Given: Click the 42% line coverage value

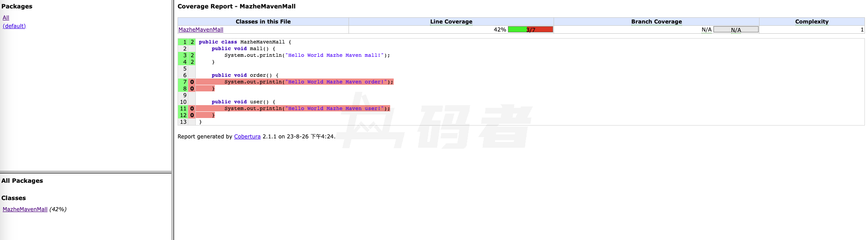Looking at the screenshot, I should point(500,30).
